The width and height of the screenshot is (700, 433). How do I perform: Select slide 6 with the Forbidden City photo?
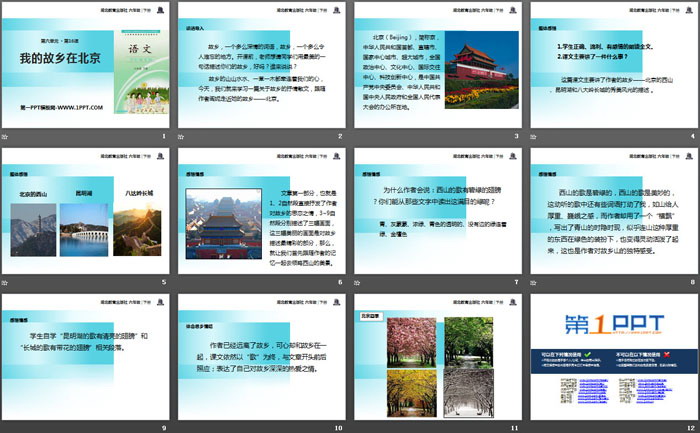[262, 211]
